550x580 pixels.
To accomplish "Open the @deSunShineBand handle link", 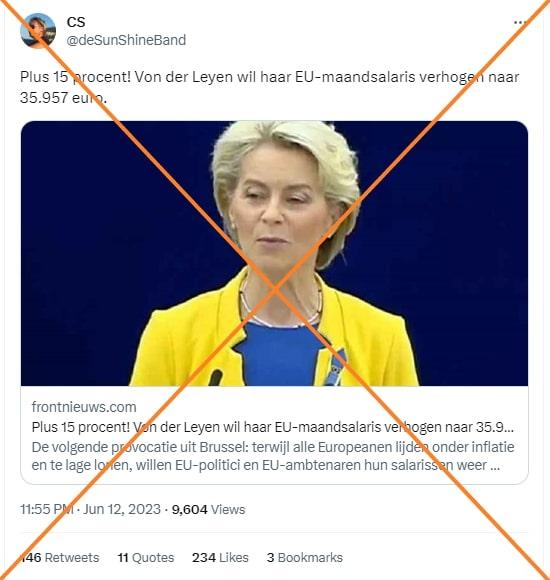I will pos(126,40).
